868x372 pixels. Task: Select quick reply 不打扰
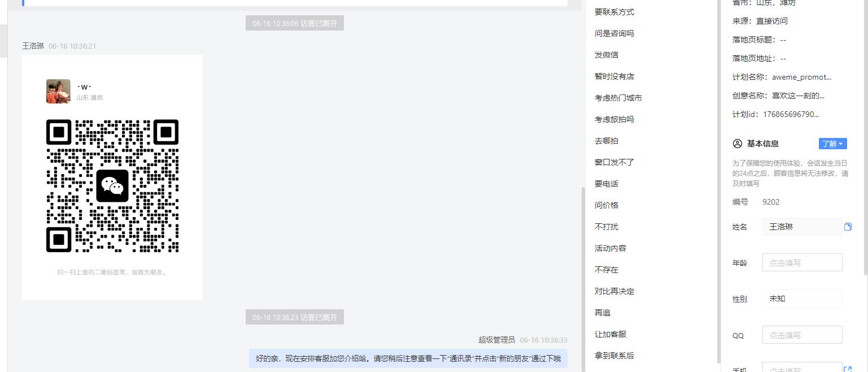coord(606,227)
